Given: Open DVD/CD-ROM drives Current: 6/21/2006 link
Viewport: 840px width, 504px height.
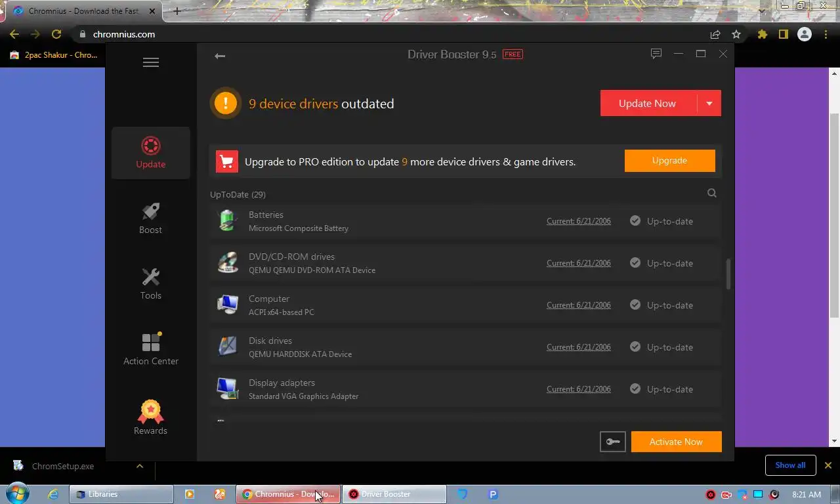Looking at the screenshot, I should (579, 263).
